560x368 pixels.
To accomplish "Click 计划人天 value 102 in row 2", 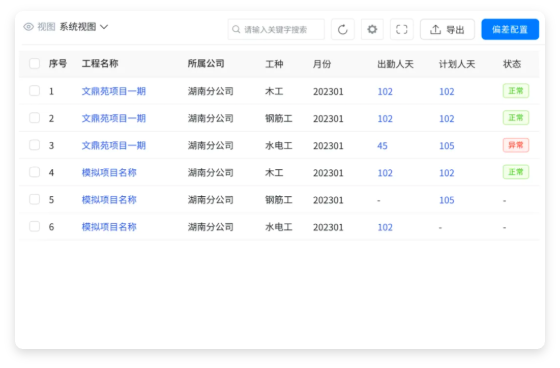I will click(x=446, y=119).
